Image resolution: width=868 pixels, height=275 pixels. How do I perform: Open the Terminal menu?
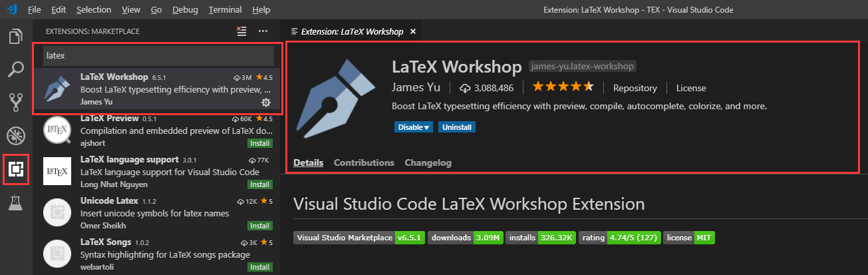pos(225,10)
